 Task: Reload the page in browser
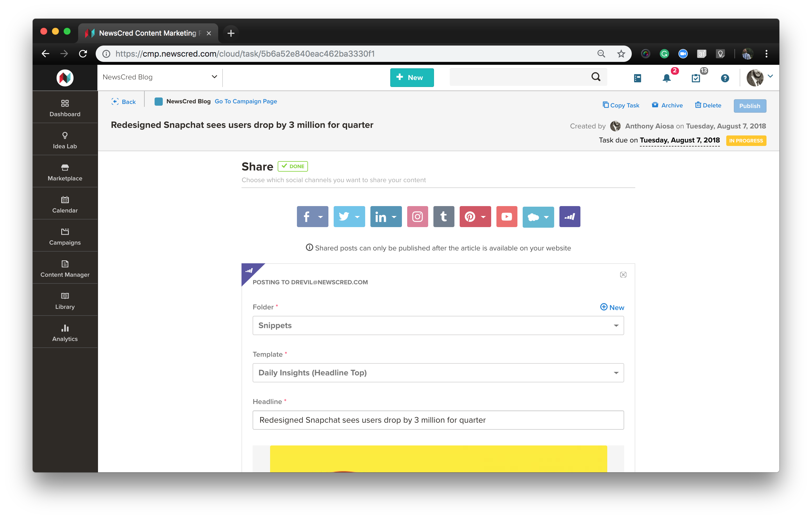coord(83,54)
